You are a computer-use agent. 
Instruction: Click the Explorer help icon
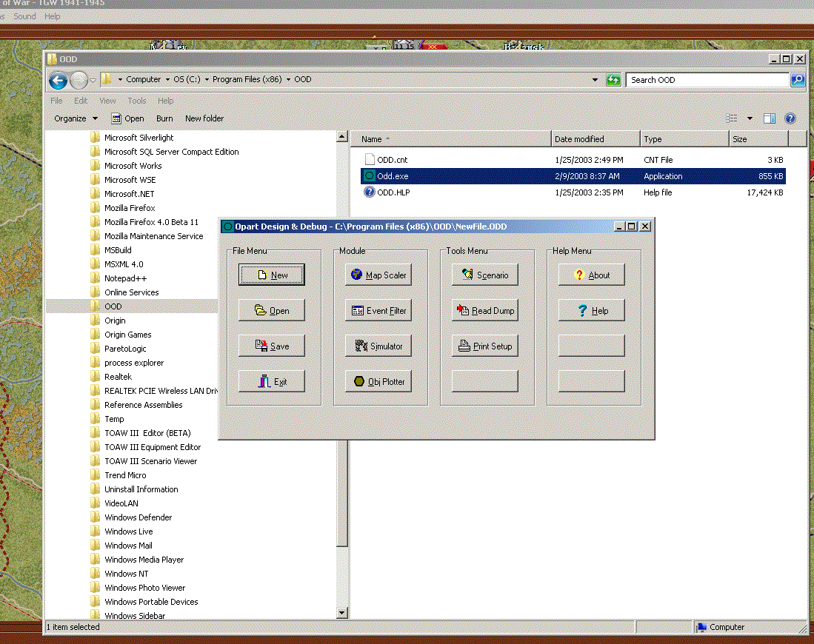click(790, 118)
